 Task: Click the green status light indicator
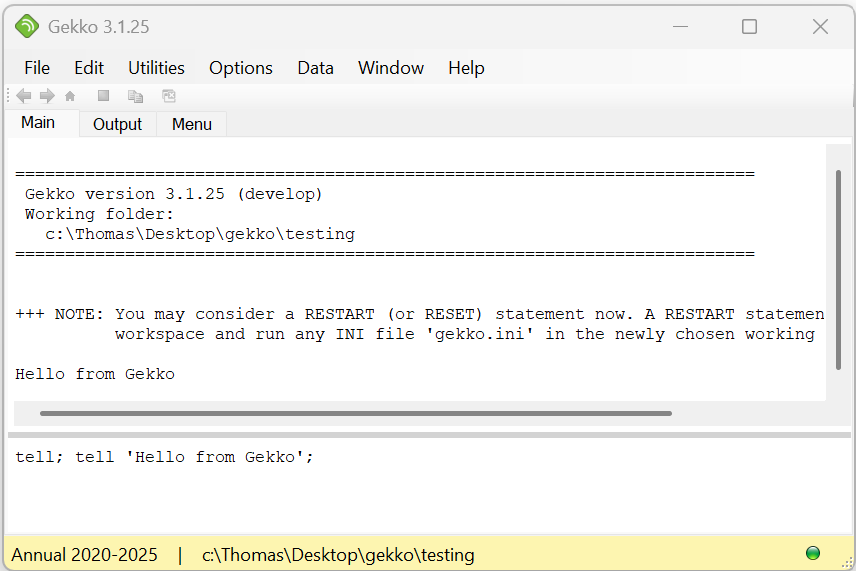click(812, 553)
